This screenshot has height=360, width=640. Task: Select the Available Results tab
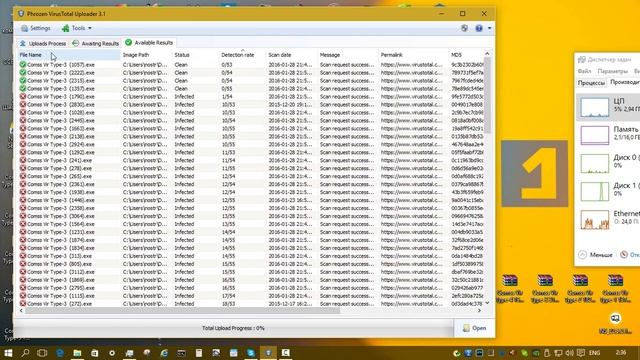tap(149, 42)
